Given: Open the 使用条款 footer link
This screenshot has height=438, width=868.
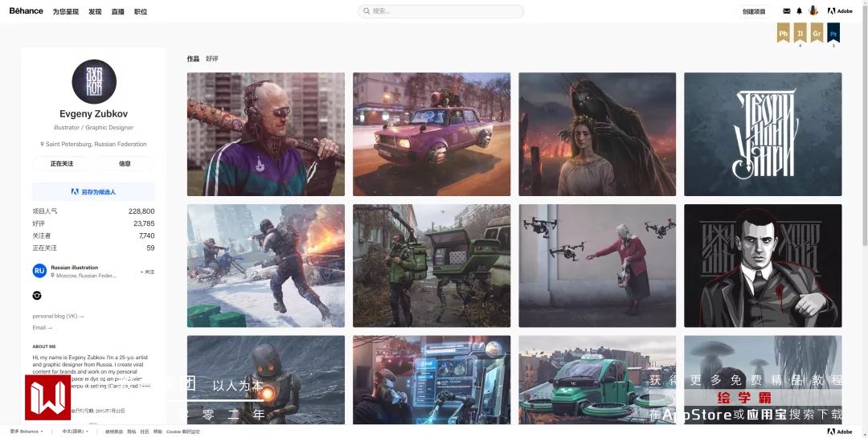Looking at the screenshot, I should pos(114,432).
